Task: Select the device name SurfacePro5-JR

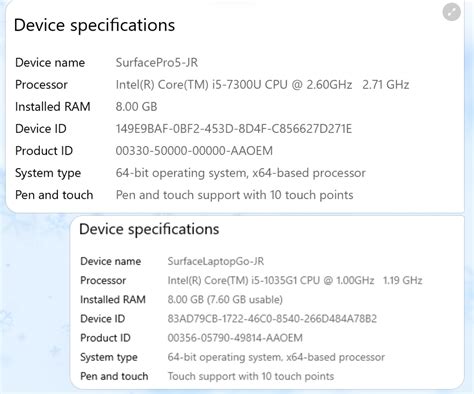Action: (x=157, y=63)
